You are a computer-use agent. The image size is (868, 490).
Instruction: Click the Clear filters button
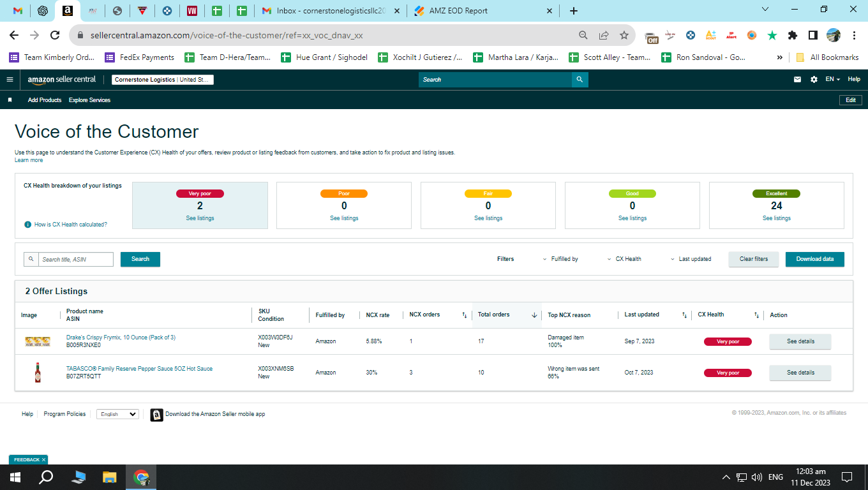click(754, 259)
